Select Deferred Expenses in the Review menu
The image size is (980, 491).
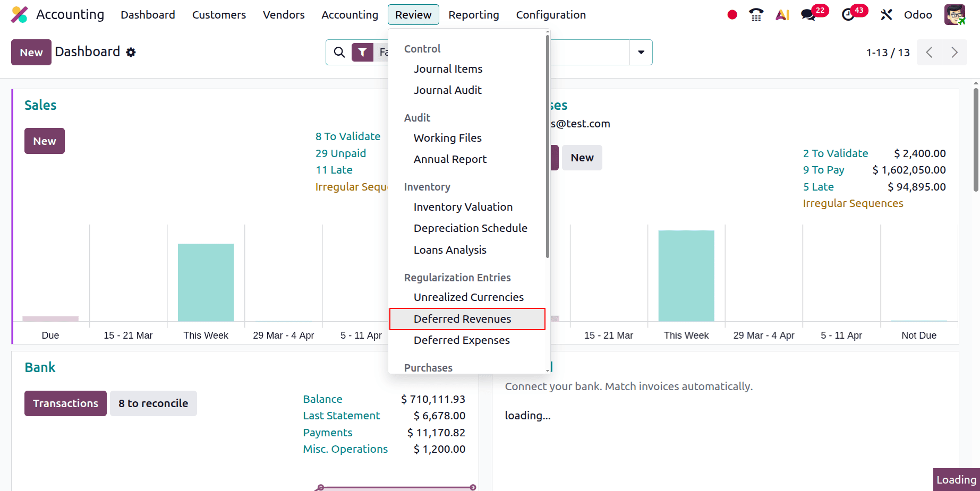point(461,340)
